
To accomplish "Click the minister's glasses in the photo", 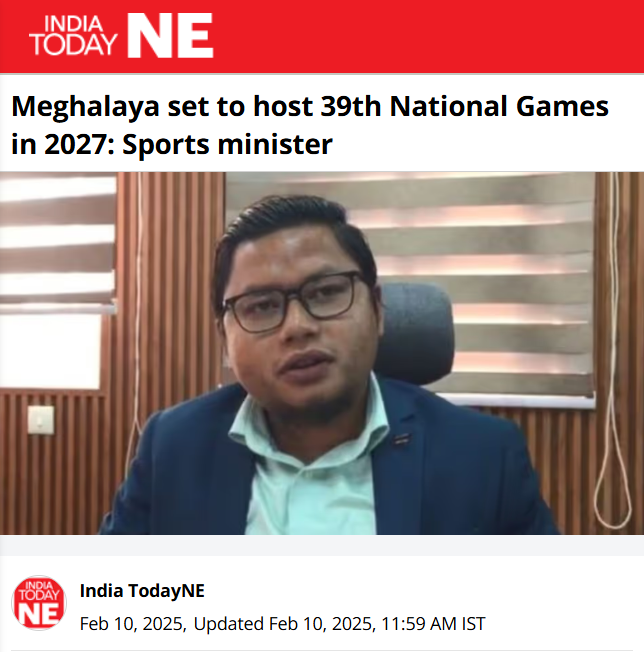I will pos(293,301).
